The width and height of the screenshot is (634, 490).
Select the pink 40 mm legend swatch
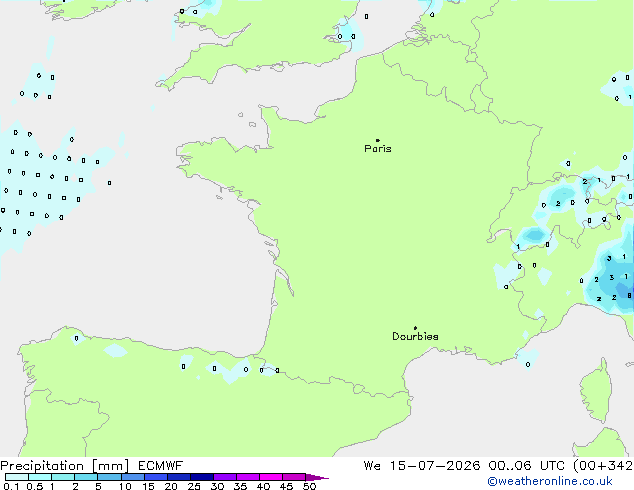coord(271,477)
